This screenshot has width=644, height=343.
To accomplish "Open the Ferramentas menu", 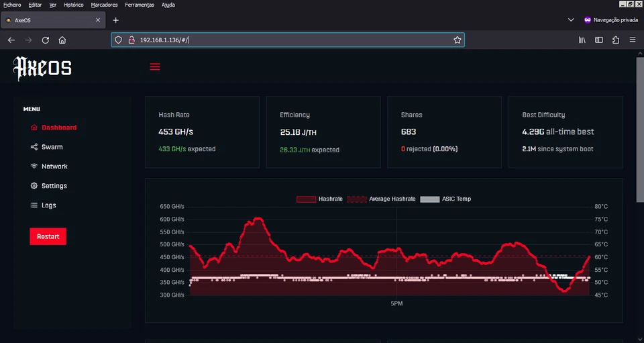I will (140, 5).
